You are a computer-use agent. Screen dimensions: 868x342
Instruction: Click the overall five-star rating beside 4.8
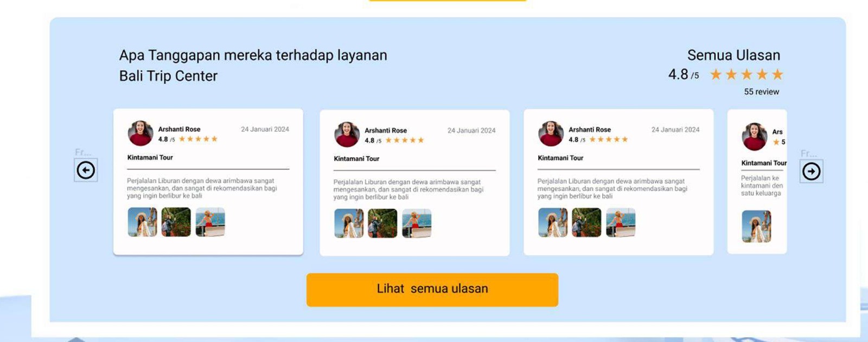(x=746, y=75)
